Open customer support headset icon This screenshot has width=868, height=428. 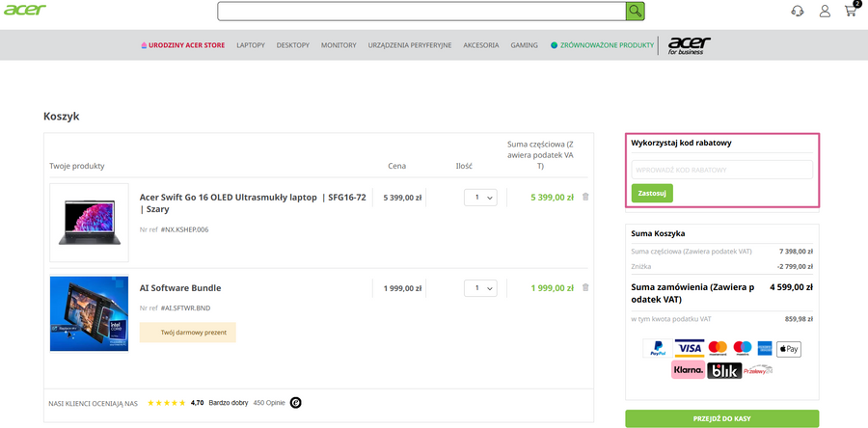tap(798, 12)
